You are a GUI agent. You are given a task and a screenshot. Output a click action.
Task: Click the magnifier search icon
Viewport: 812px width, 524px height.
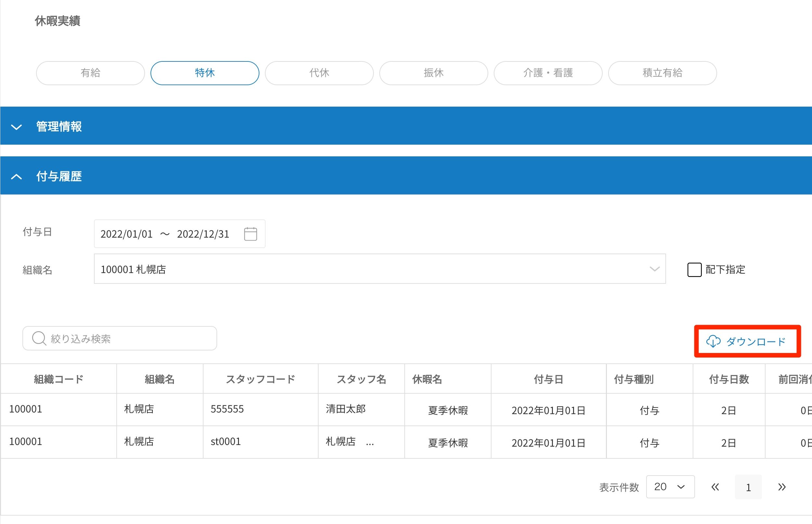[39, 339]
